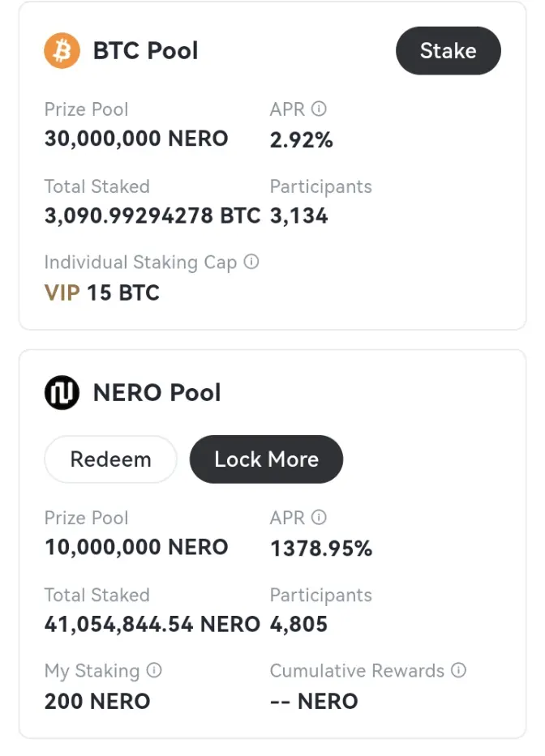Open Individual Staking Cap info icon
The image size is (545, 756).
coord(251,262)
